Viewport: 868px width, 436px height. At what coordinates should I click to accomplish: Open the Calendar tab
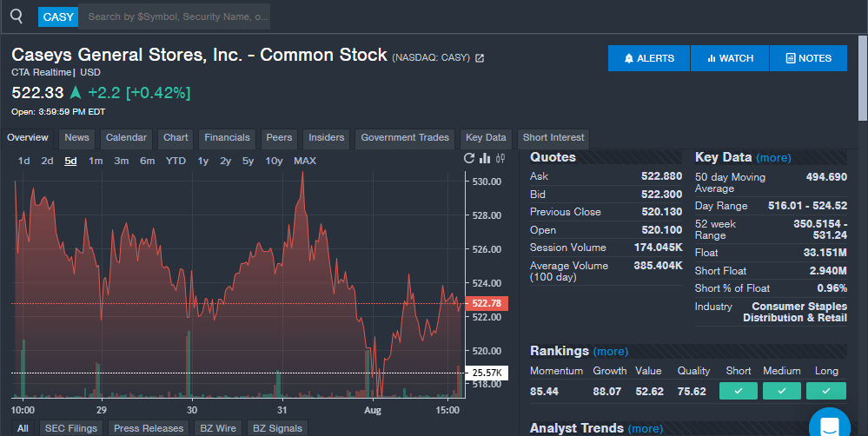[x=126, y=138]
